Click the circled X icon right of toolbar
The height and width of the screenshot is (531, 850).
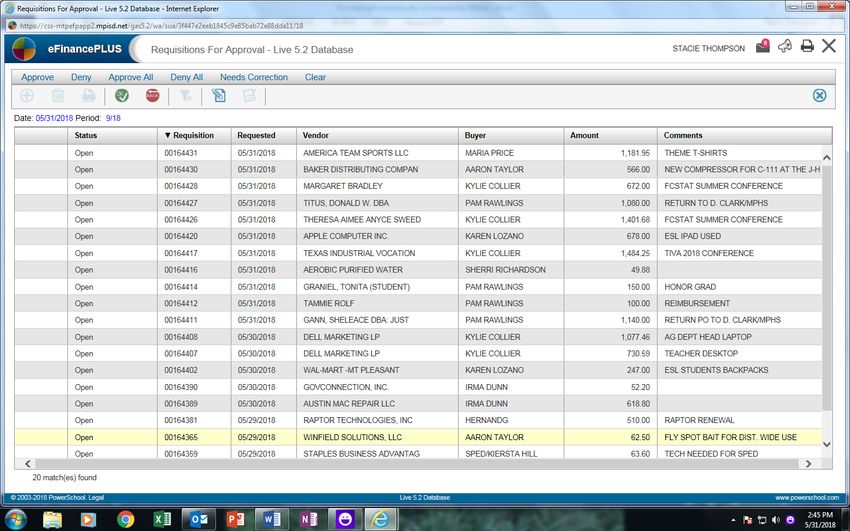(x=819, y=96)
